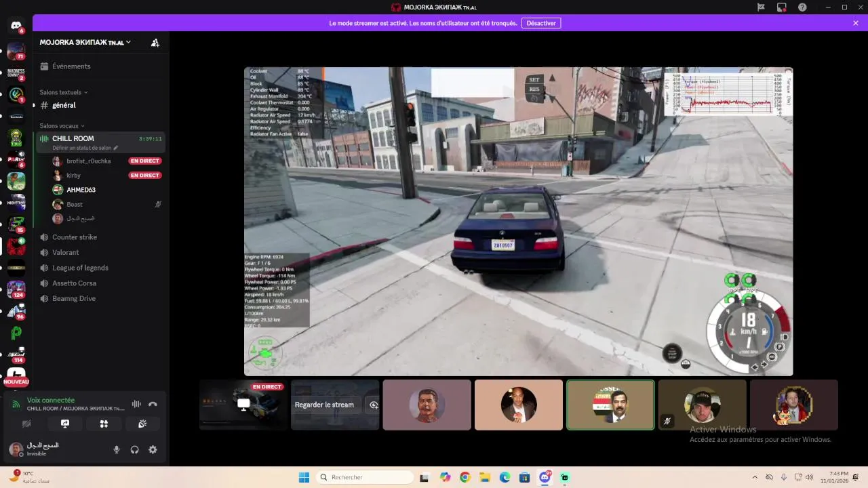Screen dimensions: 868x488
Task: Open the général text channel
Action: click(x=99, y=105)
